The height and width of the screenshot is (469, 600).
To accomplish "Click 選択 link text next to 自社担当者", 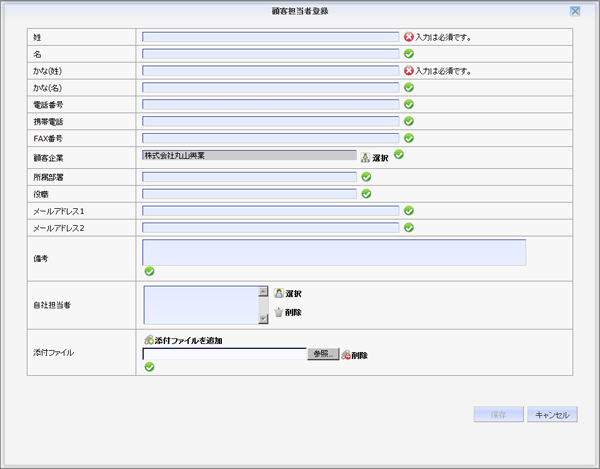I will [293, 294].
